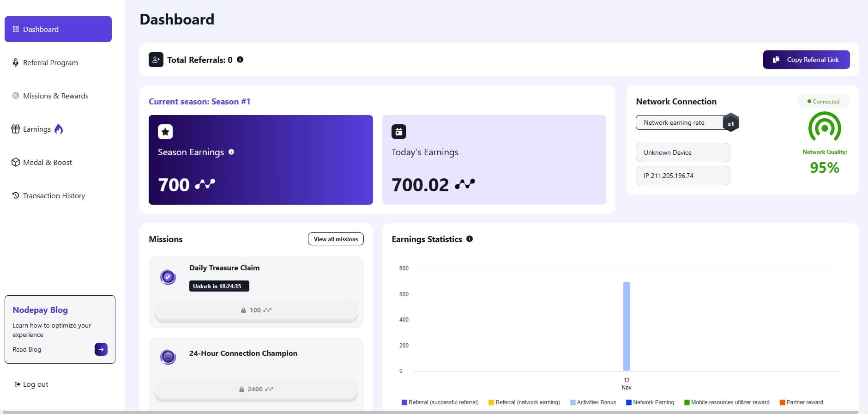Toggle Referral (successful referral) legend swatch
The height and width of the screenshot is (414, 868).
click(x=404, y=402)
